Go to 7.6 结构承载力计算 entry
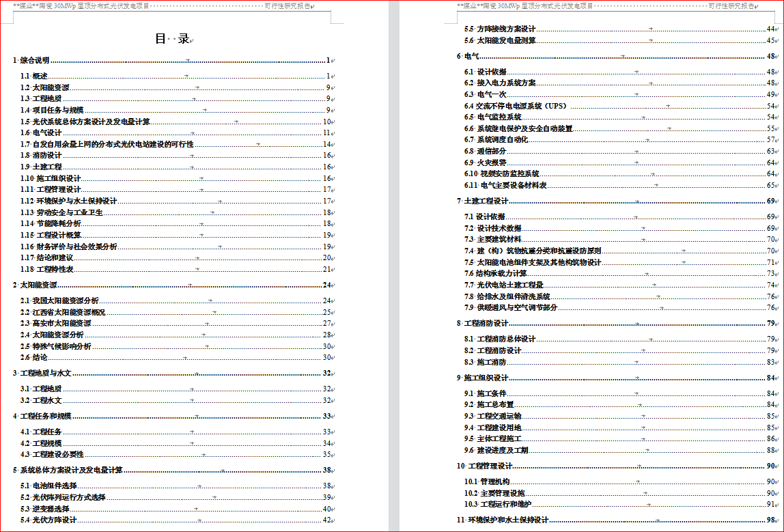The image size is (784, 532). [x=502, y=273]
